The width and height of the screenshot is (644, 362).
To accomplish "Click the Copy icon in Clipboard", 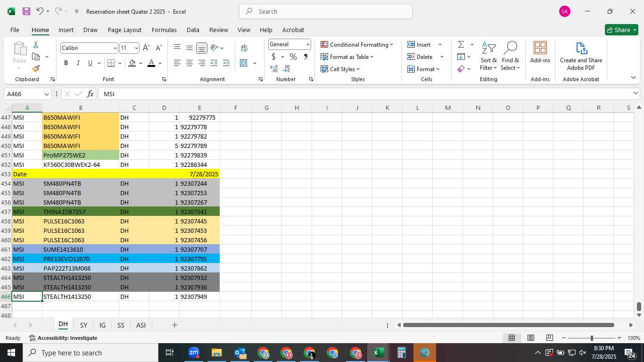I will pyautogui.click(x=36, y=57).
